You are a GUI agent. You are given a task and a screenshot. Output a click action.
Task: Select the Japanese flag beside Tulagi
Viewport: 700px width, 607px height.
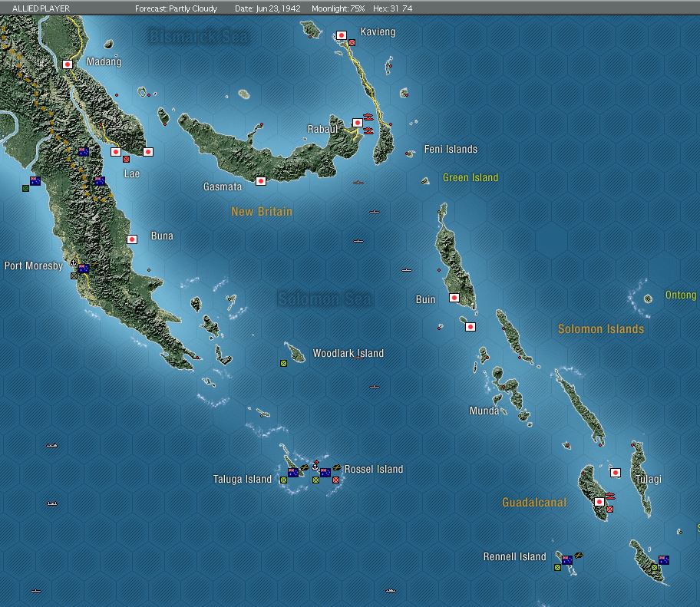[616, 473]
